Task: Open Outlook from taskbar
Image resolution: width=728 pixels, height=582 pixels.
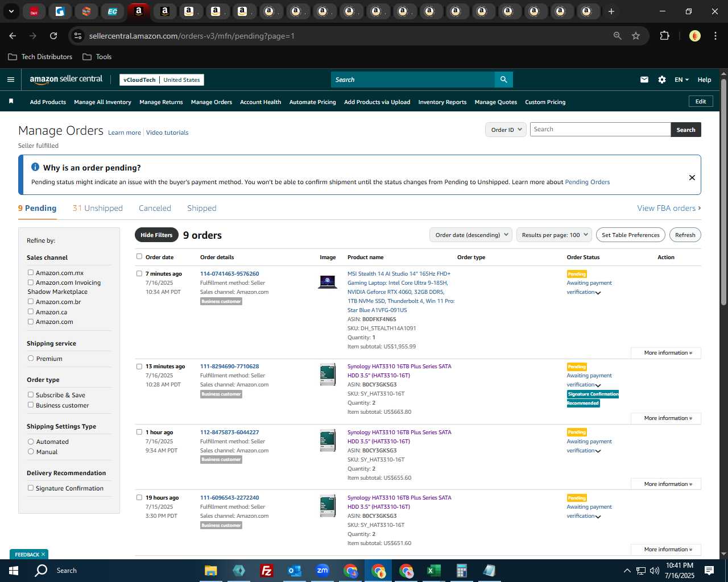Action: [x=294, y=571]
